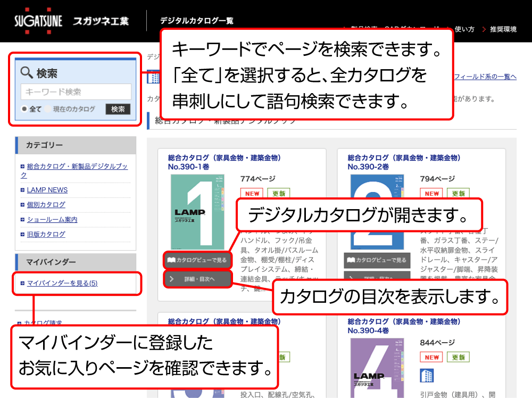Click the マイバインダー section header
Image resolution: width=532 pixels, height=398 pixels.
(x=76, y=262)
